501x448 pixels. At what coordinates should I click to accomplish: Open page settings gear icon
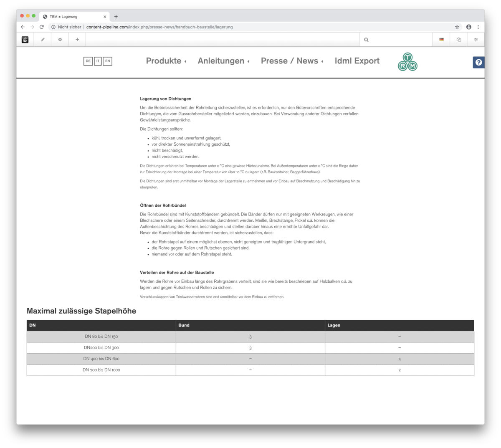(x=60, y=40)
